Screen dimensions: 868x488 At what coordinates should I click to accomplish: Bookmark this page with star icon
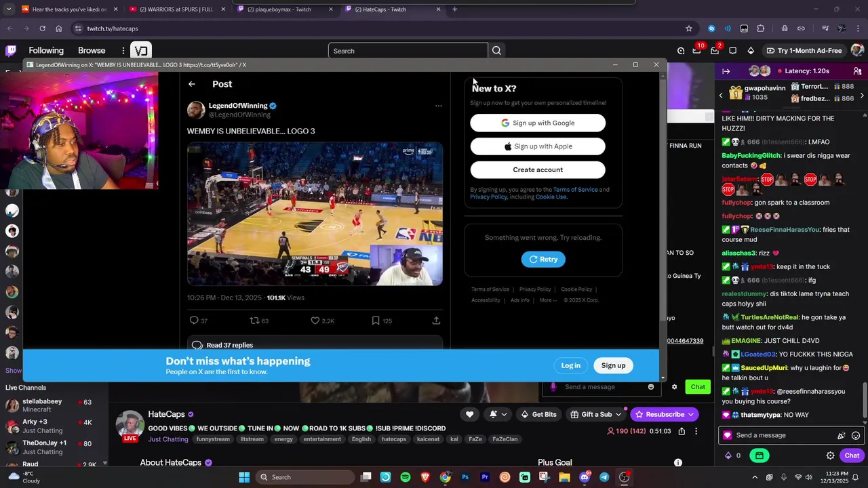[689, 28]
